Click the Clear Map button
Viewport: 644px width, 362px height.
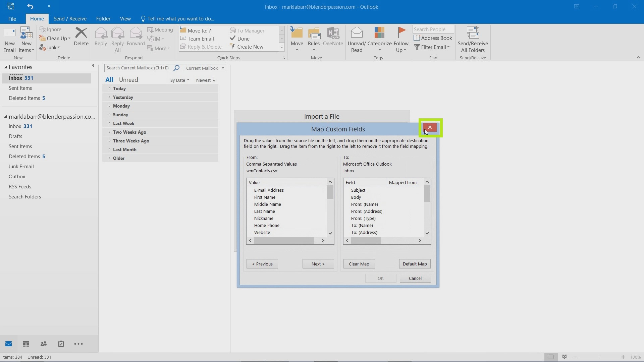[x=359, y=264]
